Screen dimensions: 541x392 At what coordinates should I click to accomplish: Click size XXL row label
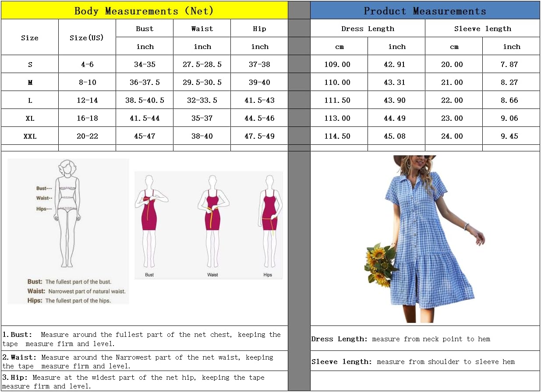tap(30, 136)
